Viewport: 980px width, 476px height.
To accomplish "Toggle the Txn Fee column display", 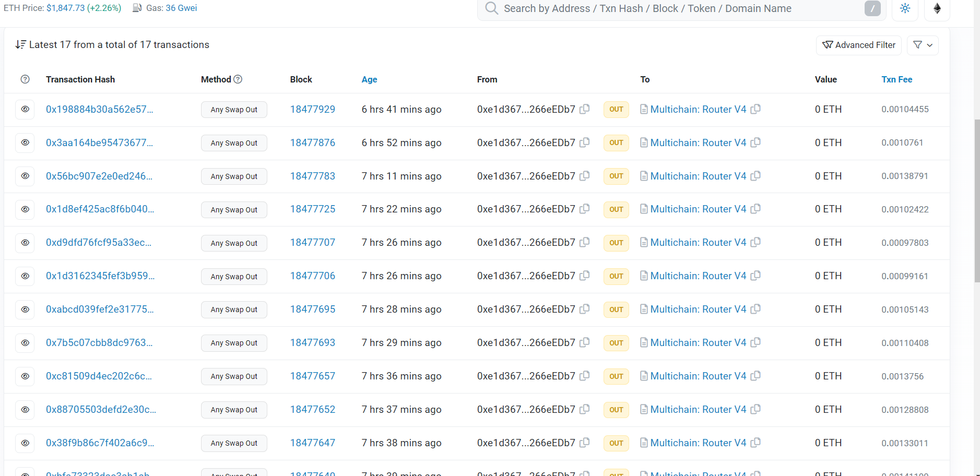I will tap(896, 79).
